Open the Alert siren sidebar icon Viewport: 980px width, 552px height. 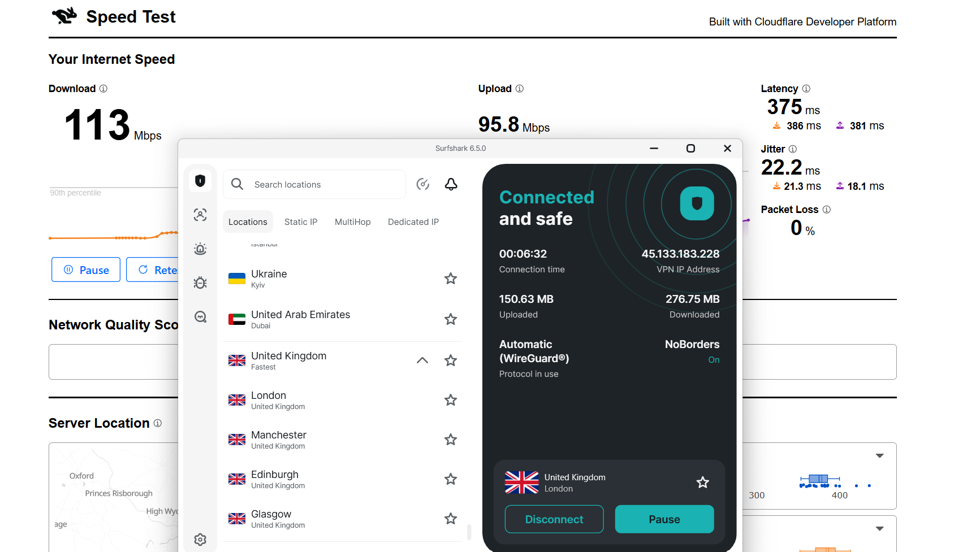coord(200,249)
